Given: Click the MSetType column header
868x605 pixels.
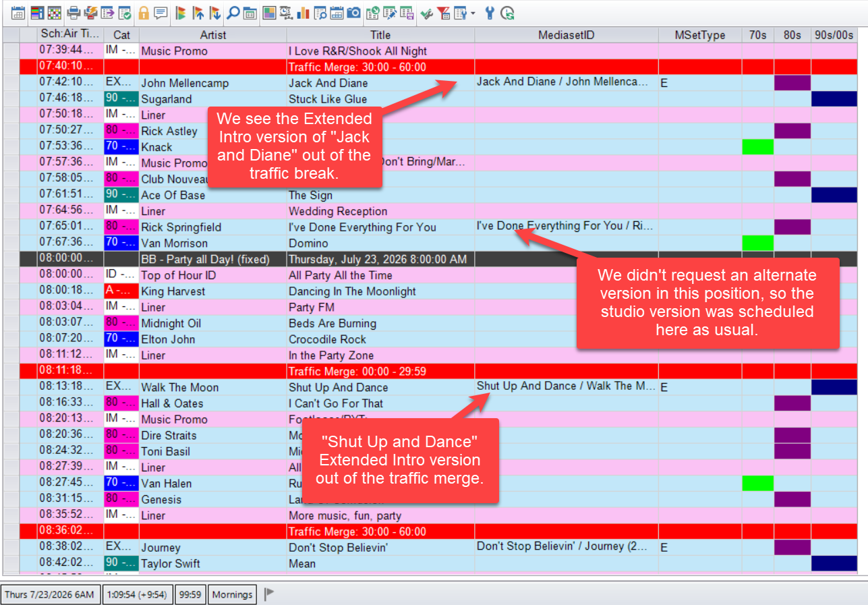Looking at the screenshot, I should tap(700, 34).
